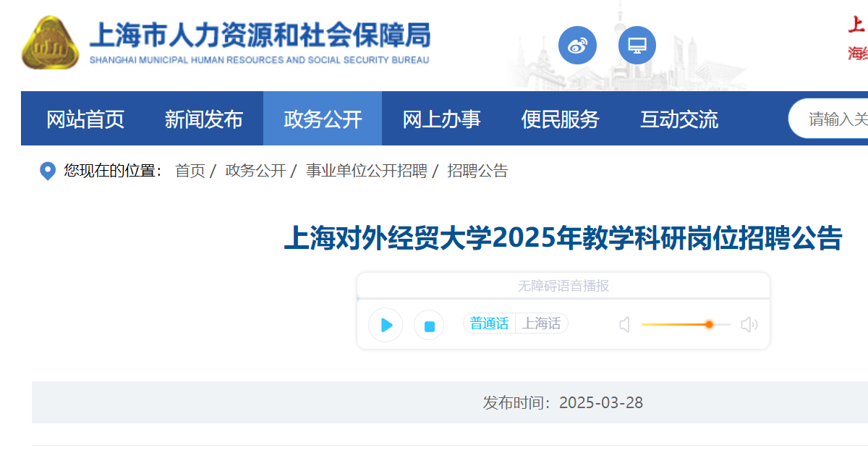Click the loud volume speaker icon
The width and height of the screenshot is (868, 453).
[749, 325]
